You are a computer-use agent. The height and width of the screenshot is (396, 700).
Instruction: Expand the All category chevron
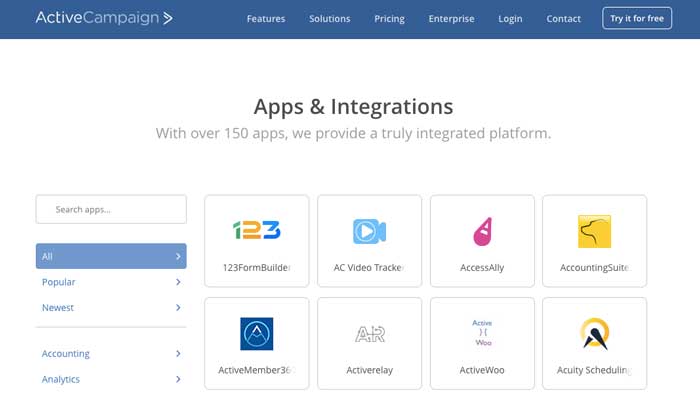[x=178, y=256]
